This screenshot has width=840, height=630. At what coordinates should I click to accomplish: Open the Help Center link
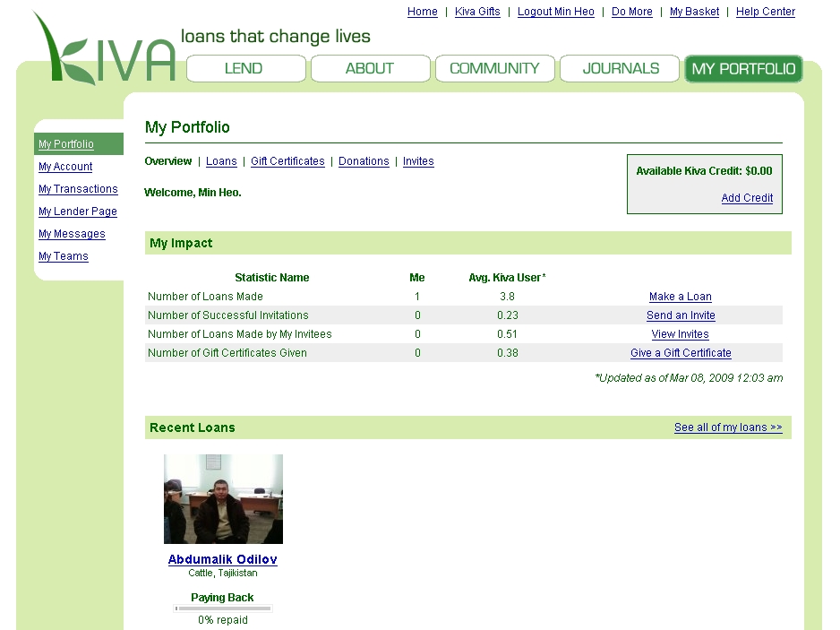pyautogui.click(x=766, y=12)
